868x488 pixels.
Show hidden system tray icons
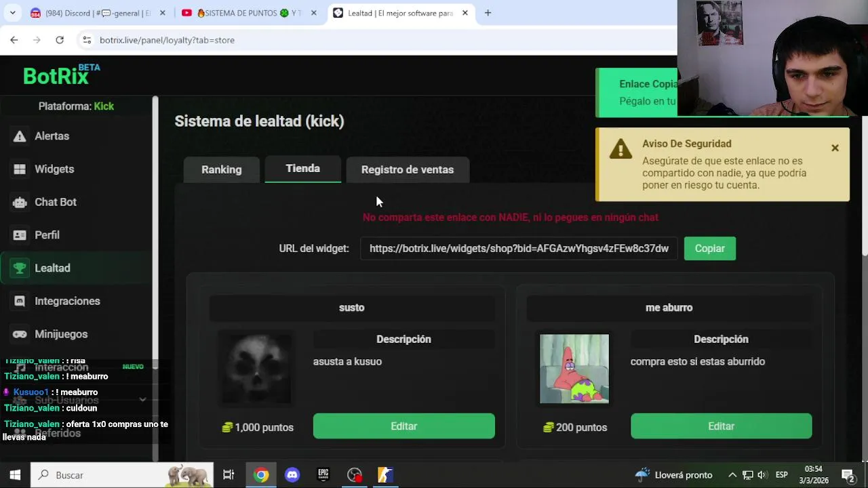click(732, 475)
